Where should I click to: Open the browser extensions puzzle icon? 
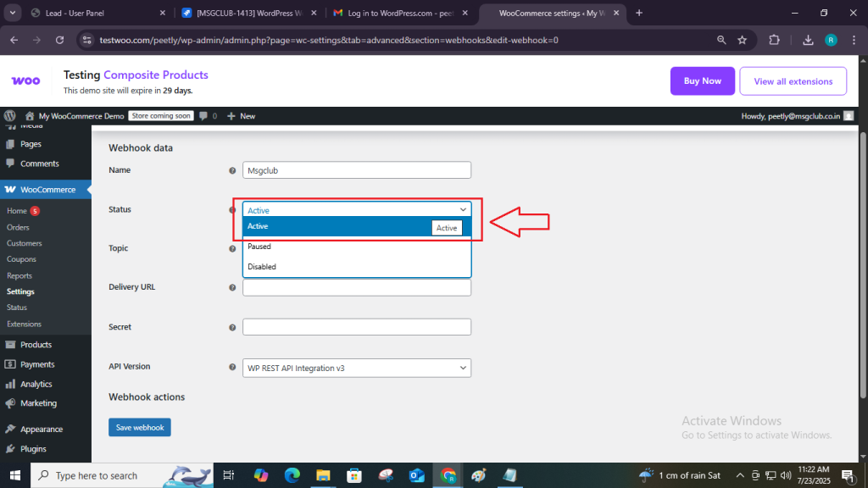point(774,40)
